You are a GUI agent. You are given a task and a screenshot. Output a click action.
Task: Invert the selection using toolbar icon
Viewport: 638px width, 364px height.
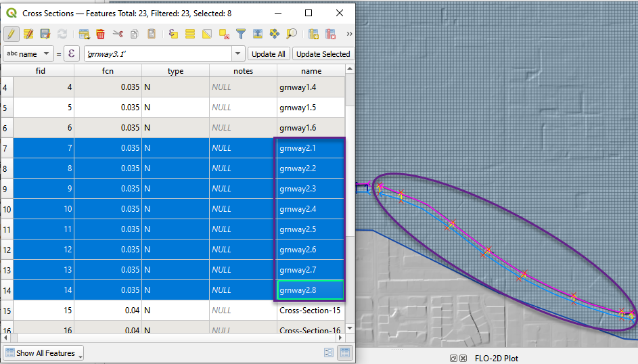coord(207,34)
